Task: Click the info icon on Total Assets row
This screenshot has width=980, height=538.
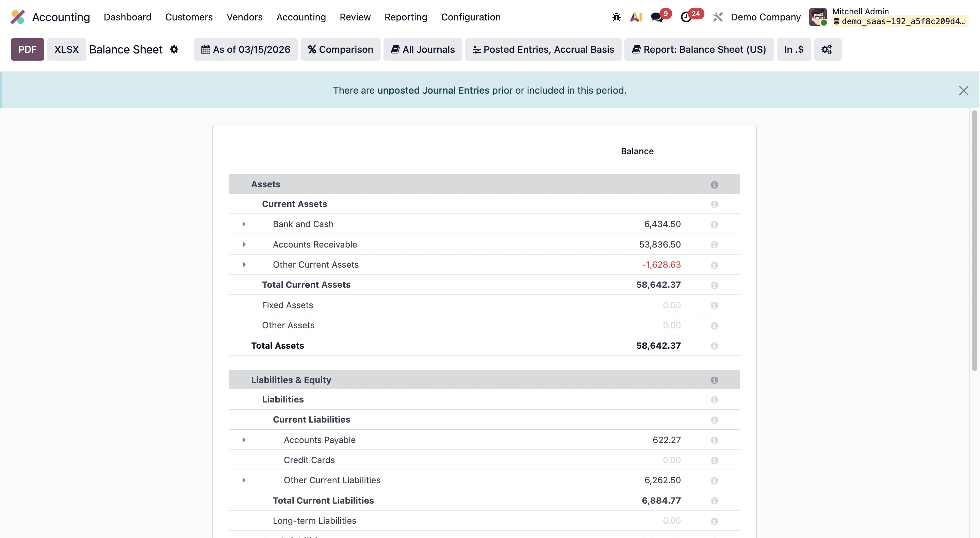Action: pos(714,346)
